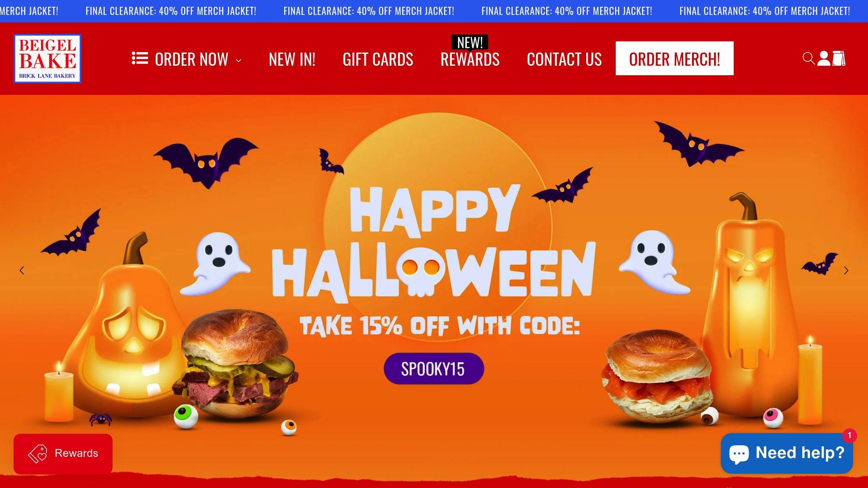This screenshot has width=868, height=488.
Task: Open the account person icon
Action: (x=823, y=58)
